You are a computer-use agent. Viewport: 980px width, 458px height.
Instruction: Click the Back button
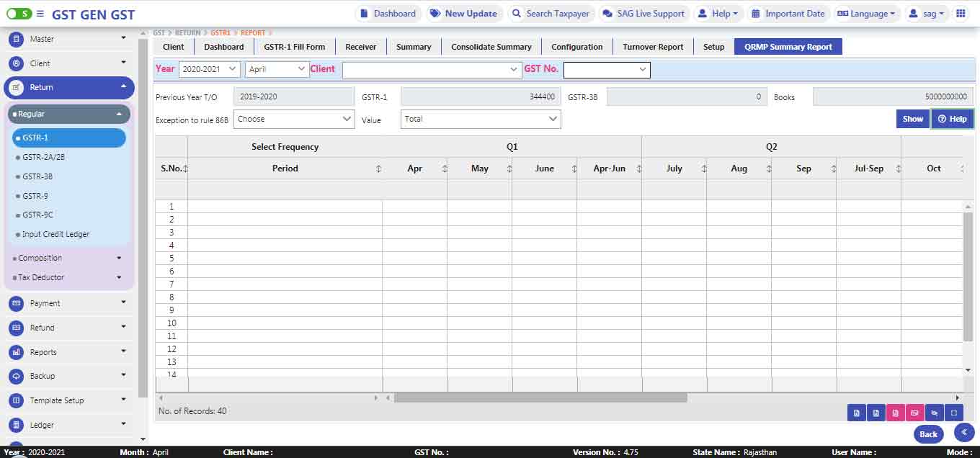coord(929,434)
